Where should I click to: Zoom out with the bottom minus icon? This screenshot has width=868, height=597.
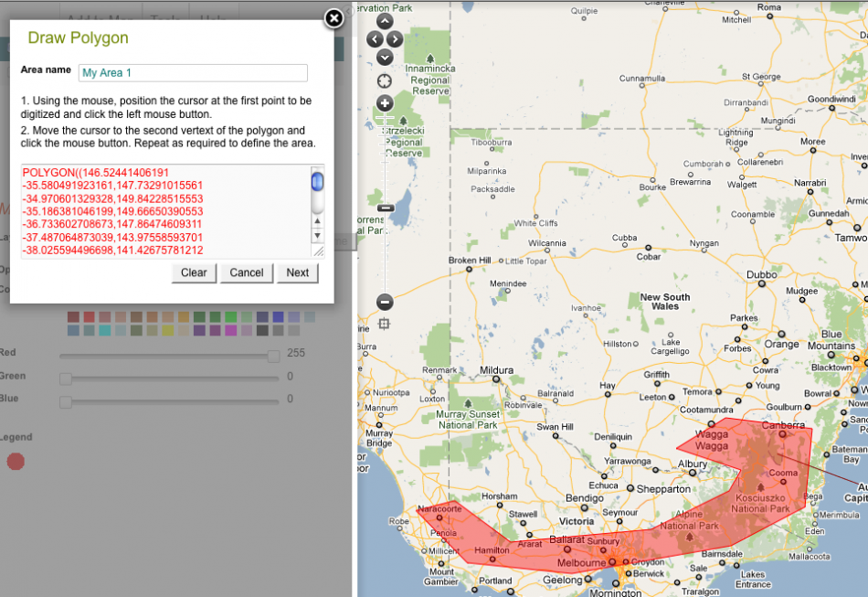click(385, 302)
